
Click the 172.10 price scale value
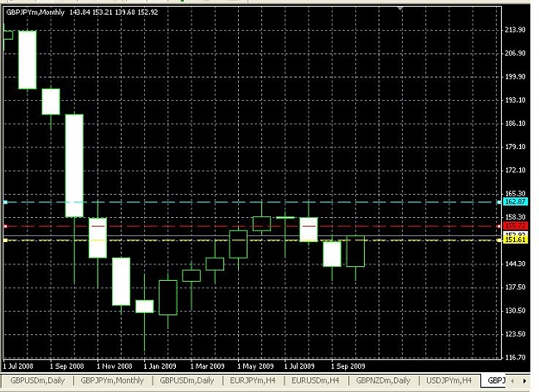[515, 170]
